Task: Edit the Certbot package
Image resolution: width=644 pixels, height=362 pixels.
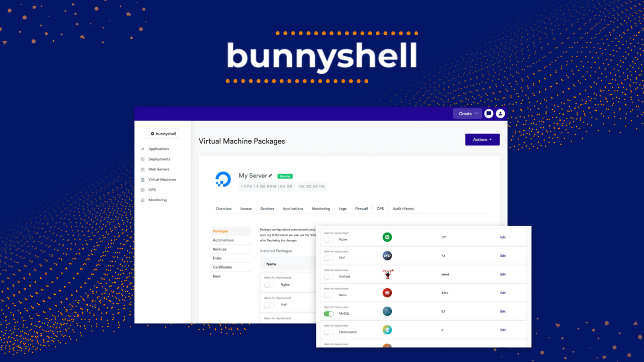Action: 503,275
